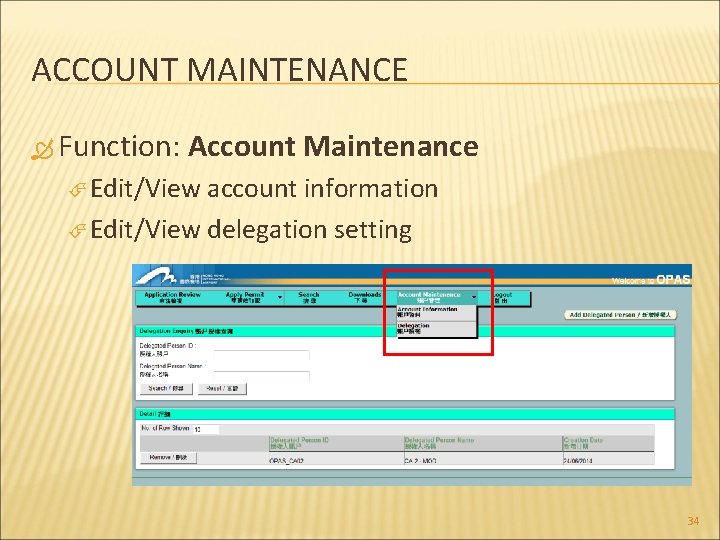Click the slide number 34

tap(693, 521)
